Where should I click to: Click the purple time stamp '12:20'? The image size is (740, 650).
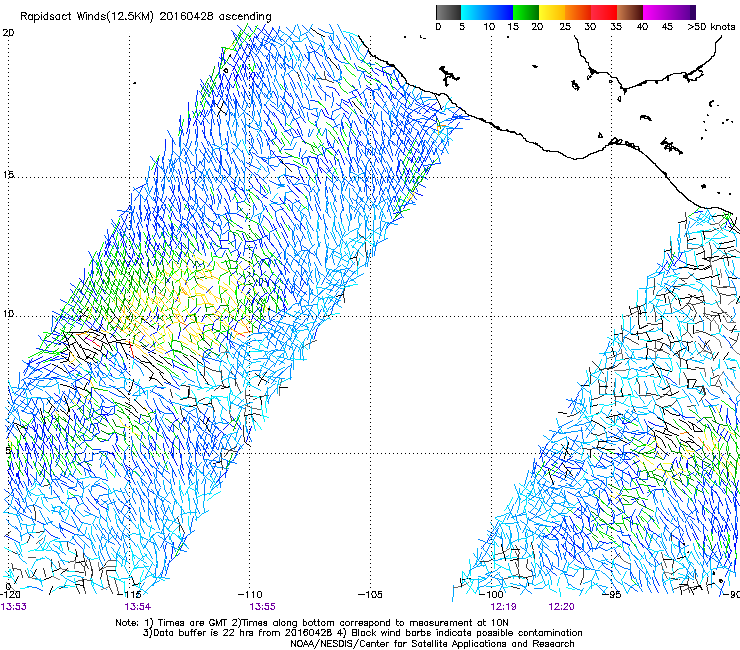pyautogui.click(x=562, y=607)
